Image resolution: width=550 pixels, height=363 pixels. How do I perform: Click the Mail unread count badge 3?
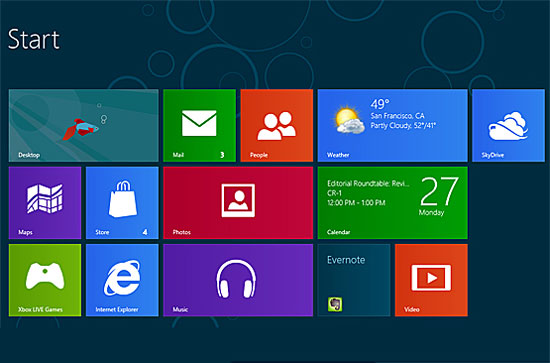222,155
